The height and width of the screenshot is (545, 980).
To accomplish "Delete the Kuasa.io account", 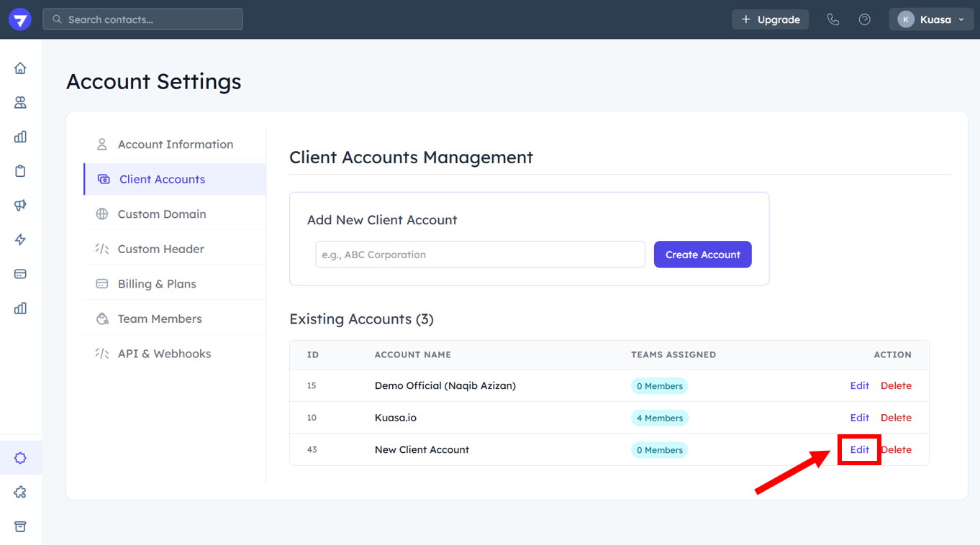I will [x=896, y=418].
